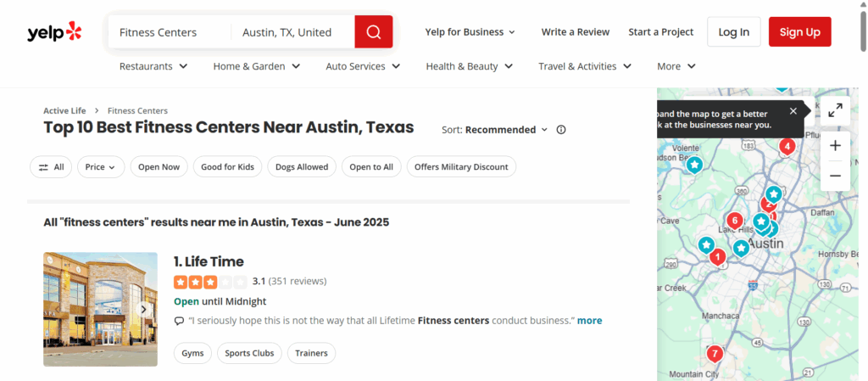Zoom out on the map

(835, 176)
